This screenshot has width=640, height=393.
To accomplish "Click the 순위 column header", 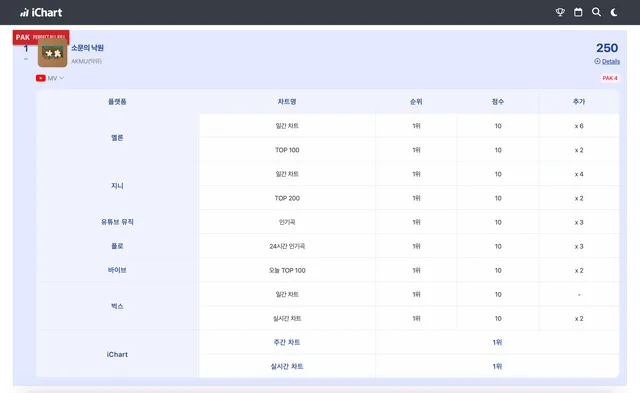I will pyautogui.click(x=416, y=102).
